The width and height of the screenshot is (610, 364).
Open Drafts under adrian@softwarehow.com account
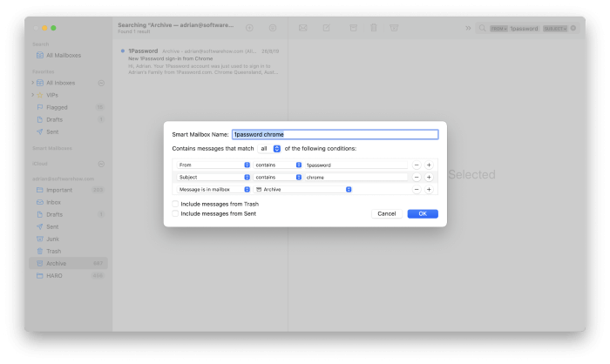pyautogui.click(x=68, y=214)
